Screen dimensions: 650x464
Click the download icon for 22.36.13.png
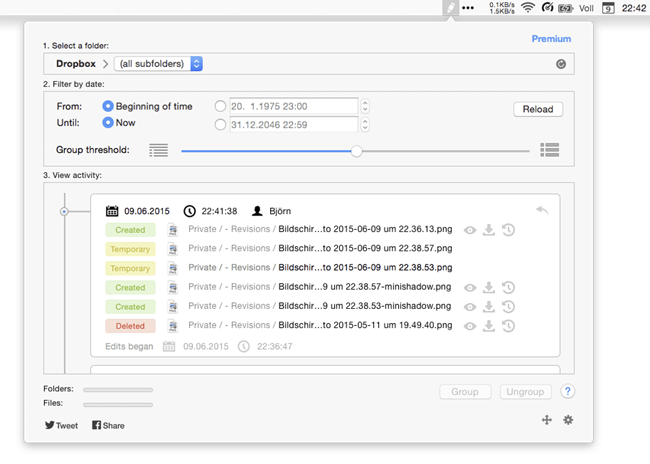(x=489, y=230)
